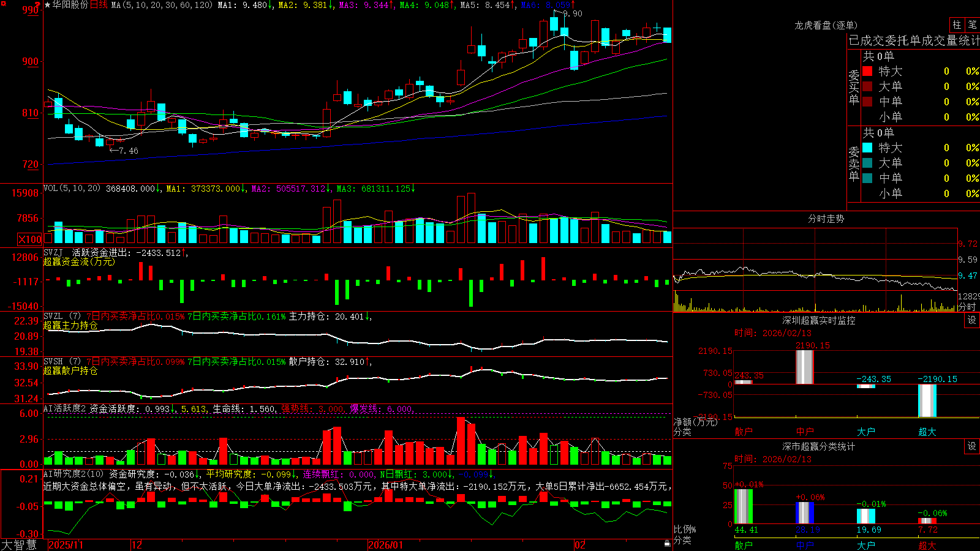980x551 pixels.
Task: Click the green 散户 44.41 bar in 分类统计
Action: pyautogui.click(x=744, y=506)
